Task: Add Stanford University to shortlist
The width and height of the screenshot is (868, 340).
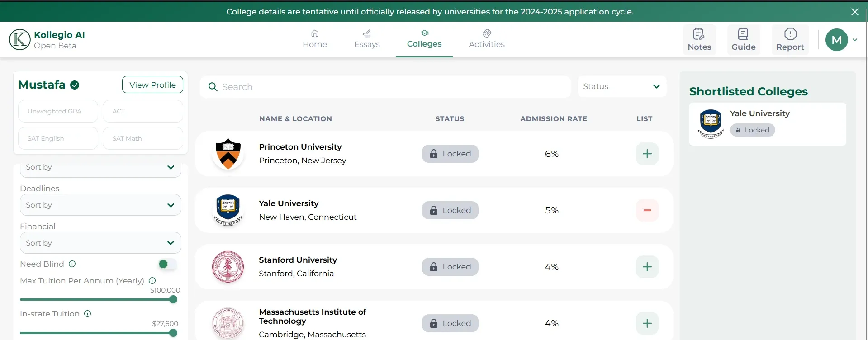Action: (x=647, y=267)
